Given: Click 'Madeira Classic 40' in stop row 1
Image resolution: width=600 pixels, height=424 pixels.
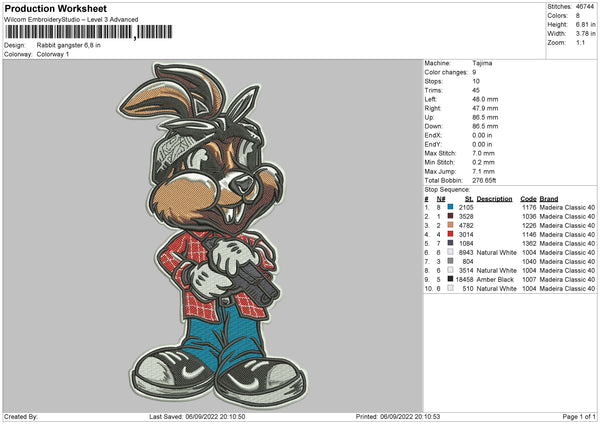Looking at the screenshot, I should [567, 207].
